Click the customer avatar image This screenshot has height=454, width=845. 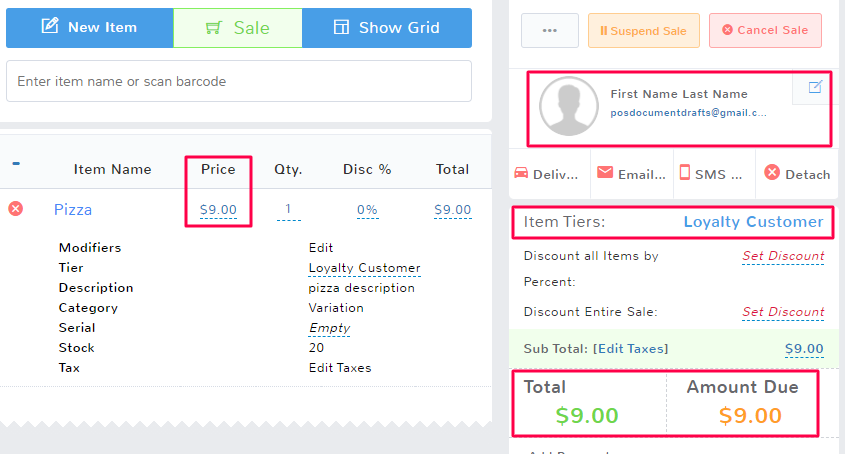point(568,107)
